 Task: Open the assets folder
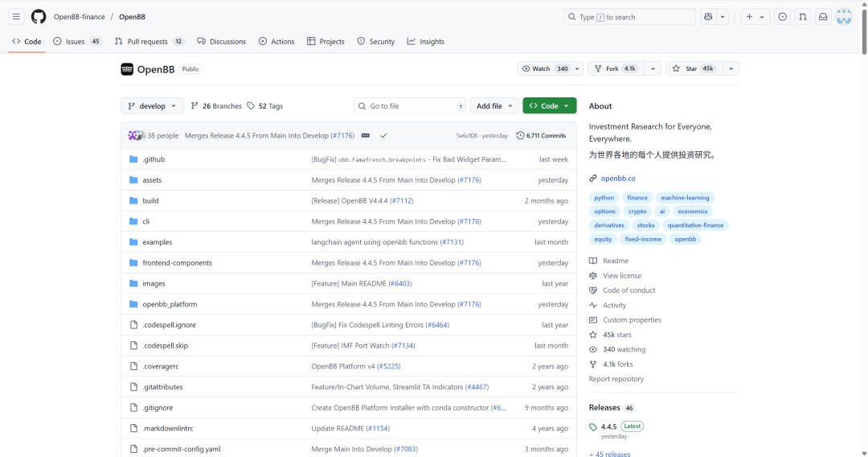pos(152,180)
